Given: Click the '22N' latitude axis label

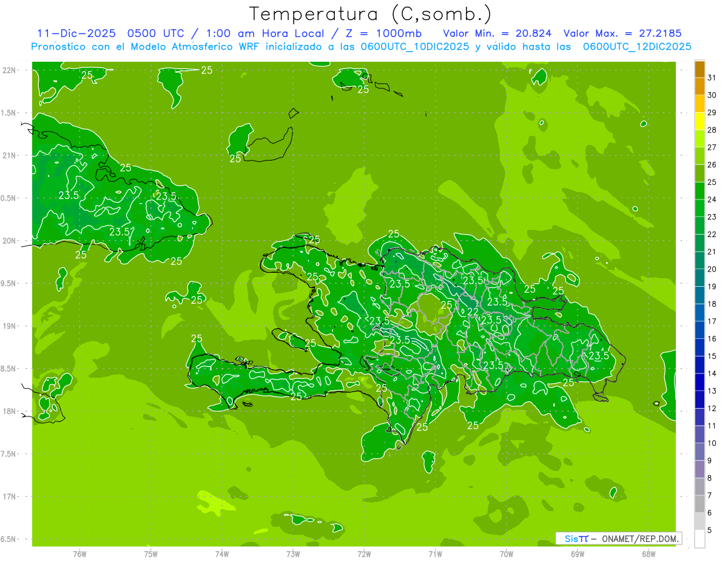Looking at the screenshot, I should [x=8, y=70].
